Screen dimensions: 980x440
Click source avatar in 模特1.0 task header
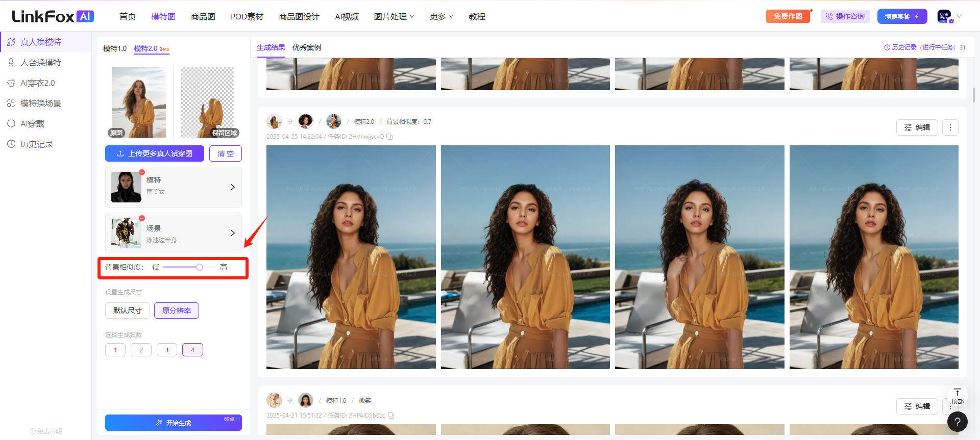pos(274,400)
